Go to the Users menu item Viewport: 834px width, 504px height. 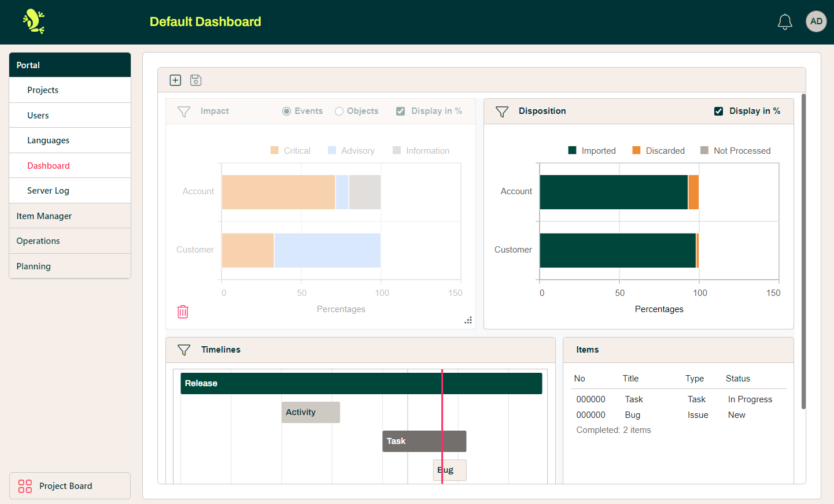point(38,116)
